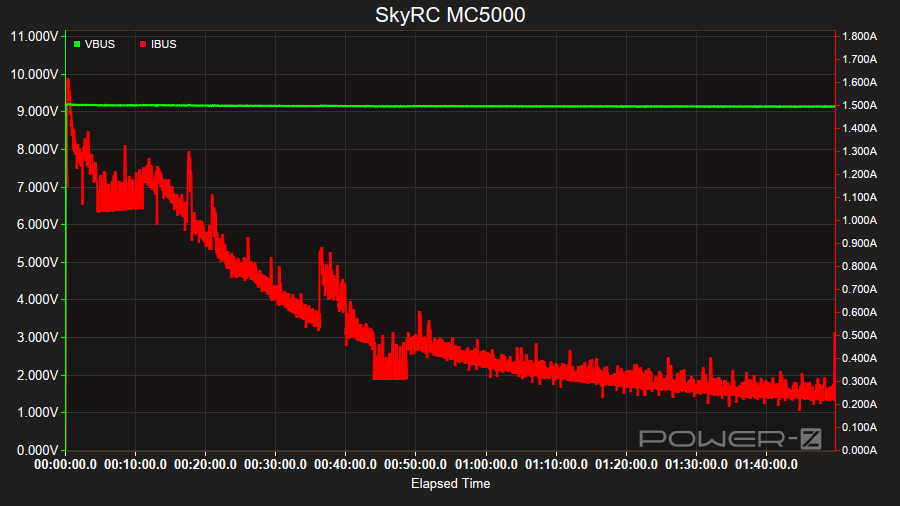The height and width of the screenshot is (506, 900).
Task: Click the 01:20:00.0 time axis label
Action: (626, 465)
